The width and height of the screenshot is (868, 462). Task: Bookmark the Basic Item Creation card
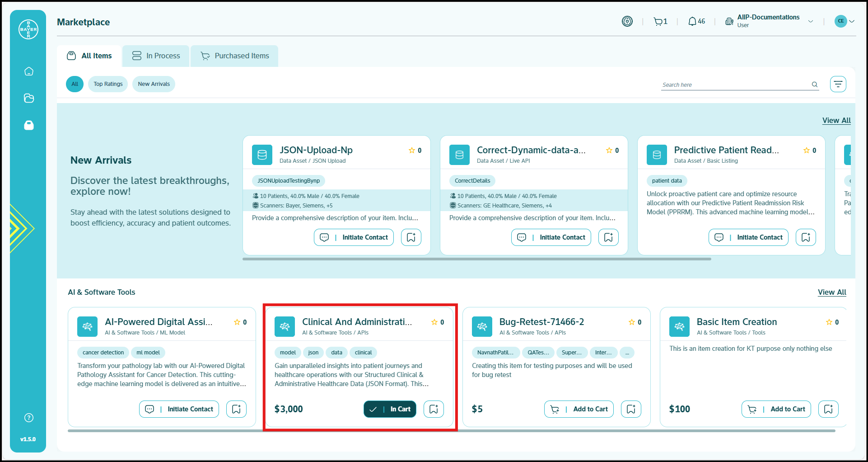tap(828, 409)
